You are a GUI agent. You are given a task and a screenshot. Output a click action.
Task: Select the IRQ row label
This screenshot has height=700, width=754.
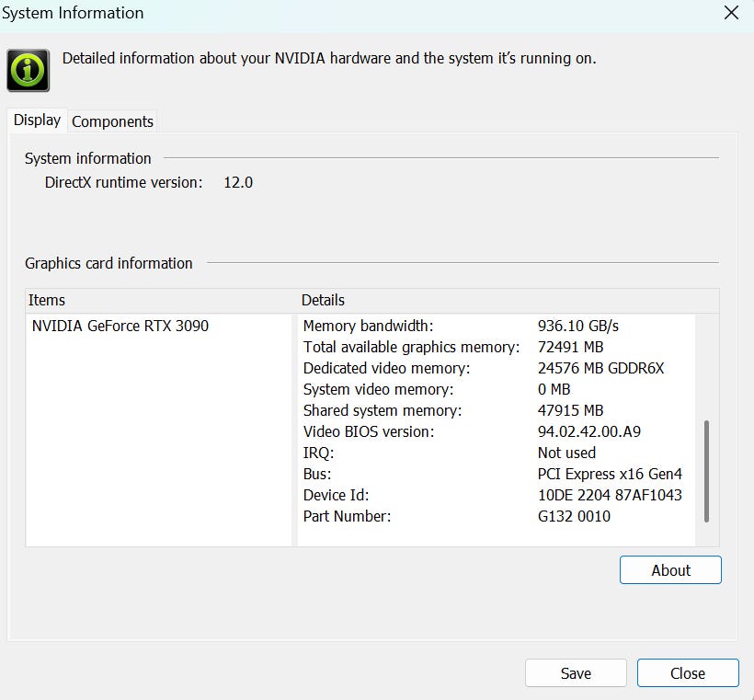tap(318, 453)
